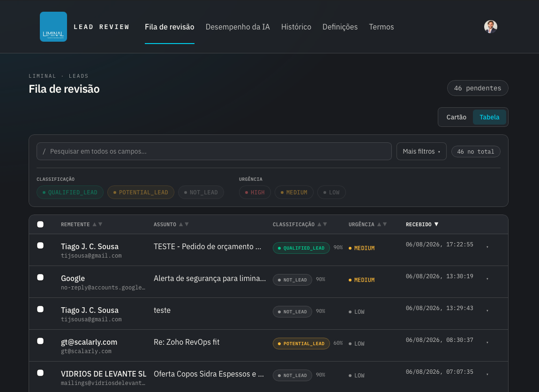
Task: Expand the 07:07:35 VIDRIOS row arrow
Action: 487,375
